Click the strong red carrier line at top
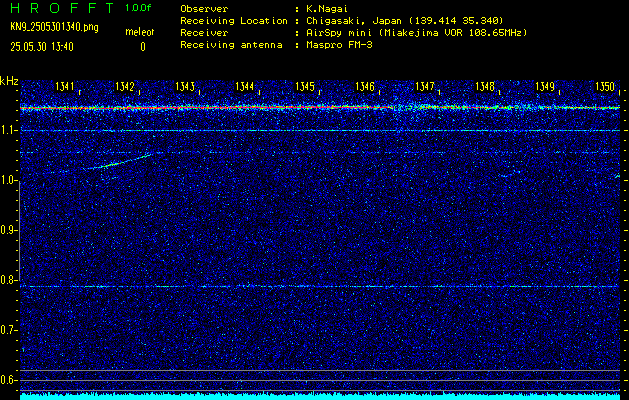The image size is (629, 400). [320, 108]
